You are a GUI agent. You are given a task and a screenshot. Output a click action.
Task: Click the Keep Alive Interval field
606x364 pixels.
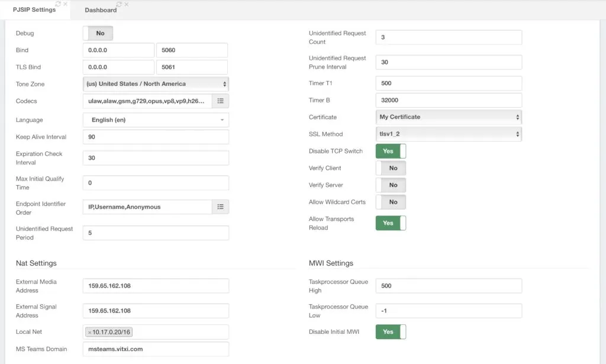click(156, 137)
